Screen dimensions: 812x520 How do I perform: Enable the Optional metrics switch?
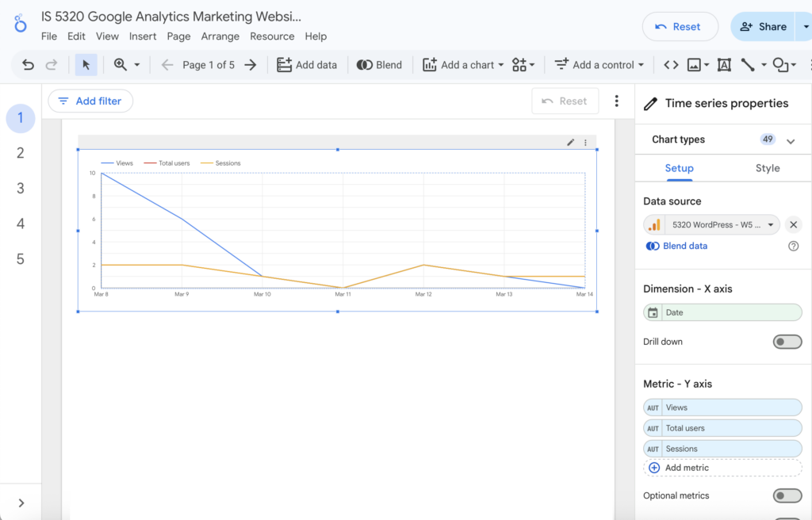coord(787,495)
